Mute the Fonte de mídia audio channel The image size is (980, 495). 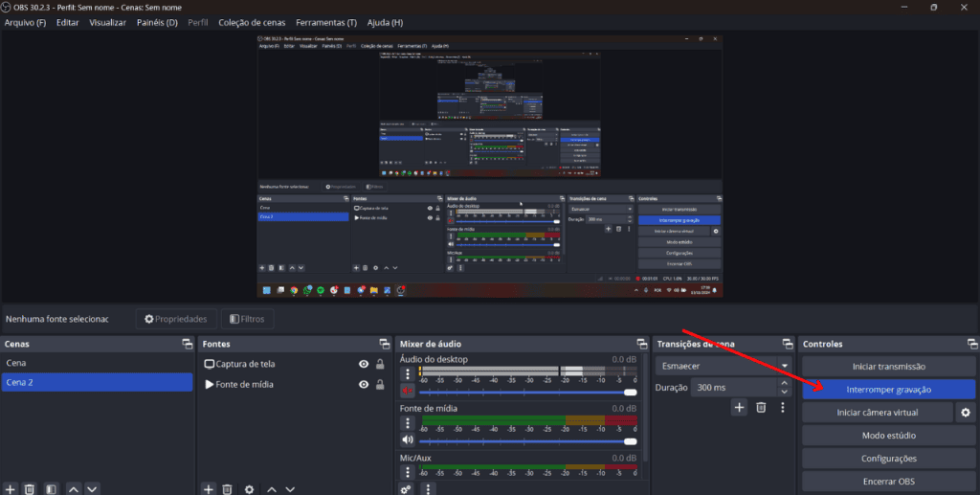tap(408, 439)
